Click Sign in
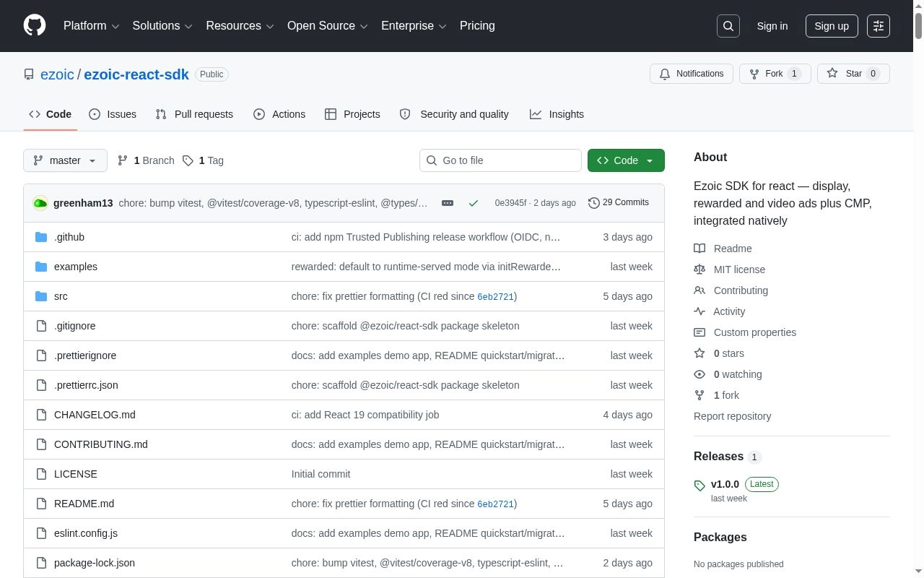 (x=772, y=26)
